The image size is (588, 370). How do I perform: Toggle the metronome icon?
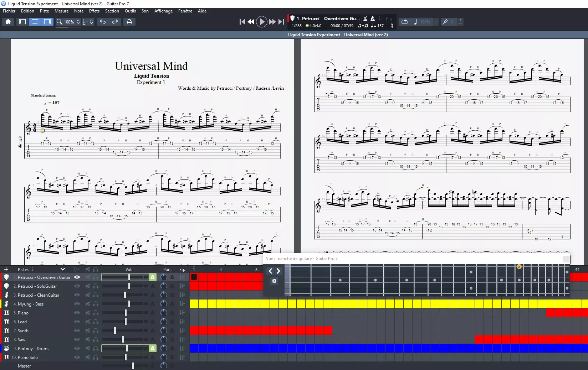pos(373,18)
